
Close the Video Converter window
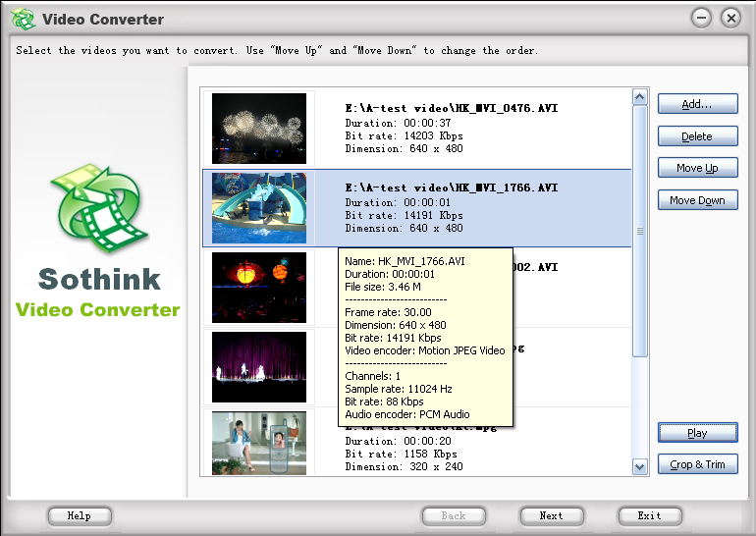[730, 19]
